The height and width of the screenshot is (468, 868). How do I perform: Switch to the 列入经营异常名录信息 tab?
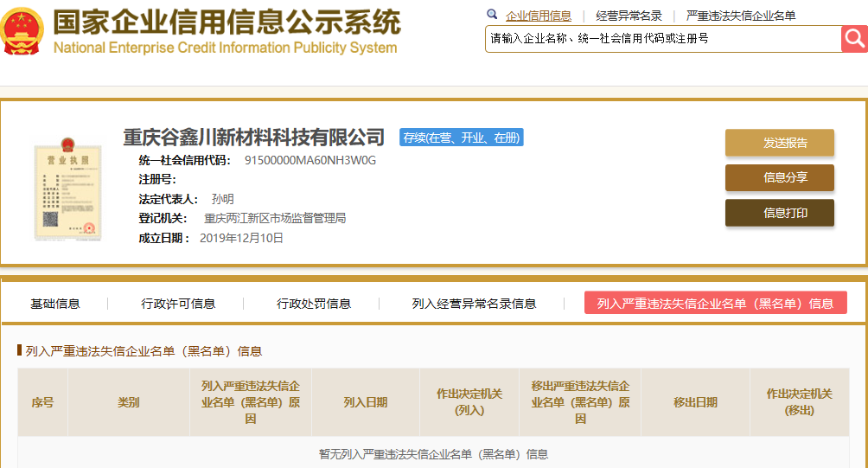pyautogui.click(x=474, y=304)
